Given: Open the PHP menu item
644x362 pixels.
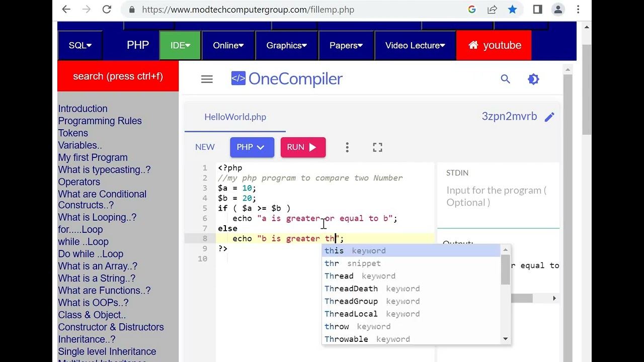Looking at the screenshot, I should [x=138, y=45].
